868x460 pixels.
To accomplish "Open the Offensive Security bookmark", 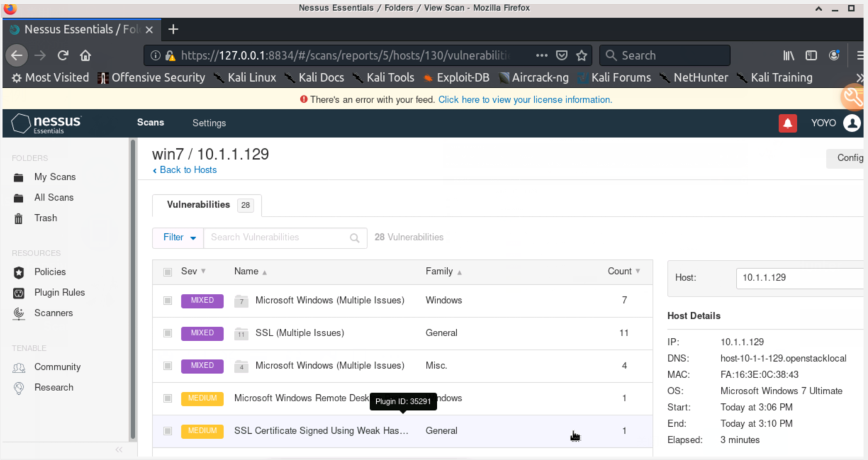I will [x=151, y=77].
